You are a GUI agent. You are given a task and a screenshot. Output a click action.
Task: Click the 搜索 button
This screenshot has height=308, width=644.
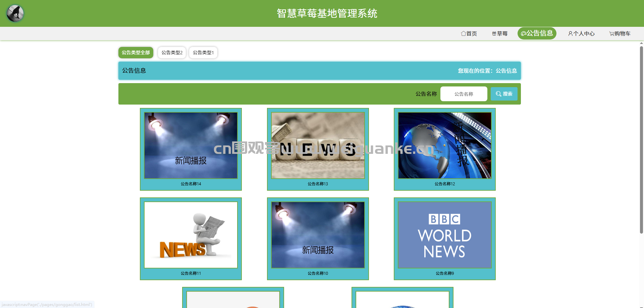point(504,94)
